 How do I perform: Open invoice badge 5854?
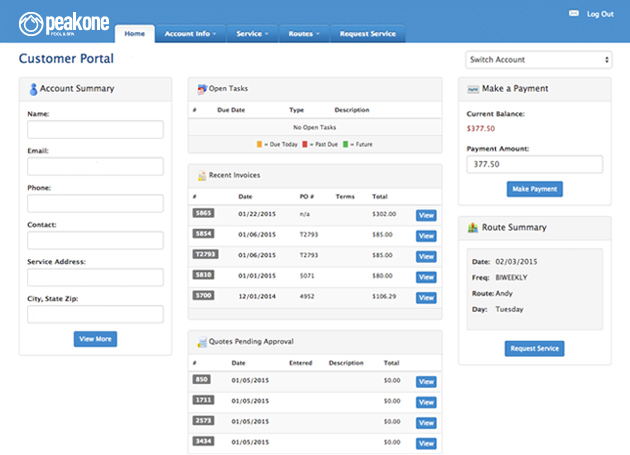point(203,234)
